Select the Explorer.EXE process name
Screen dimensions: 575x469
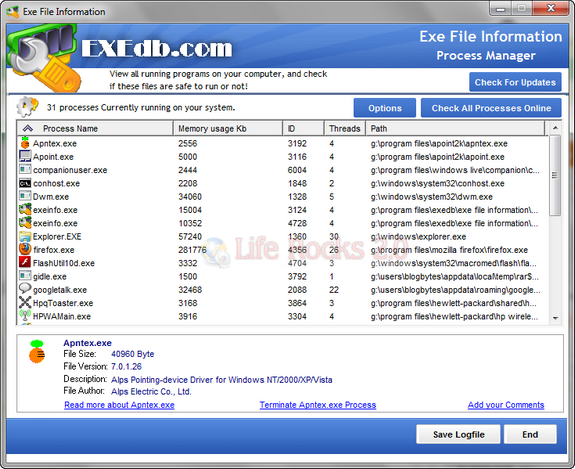[57, 237]
